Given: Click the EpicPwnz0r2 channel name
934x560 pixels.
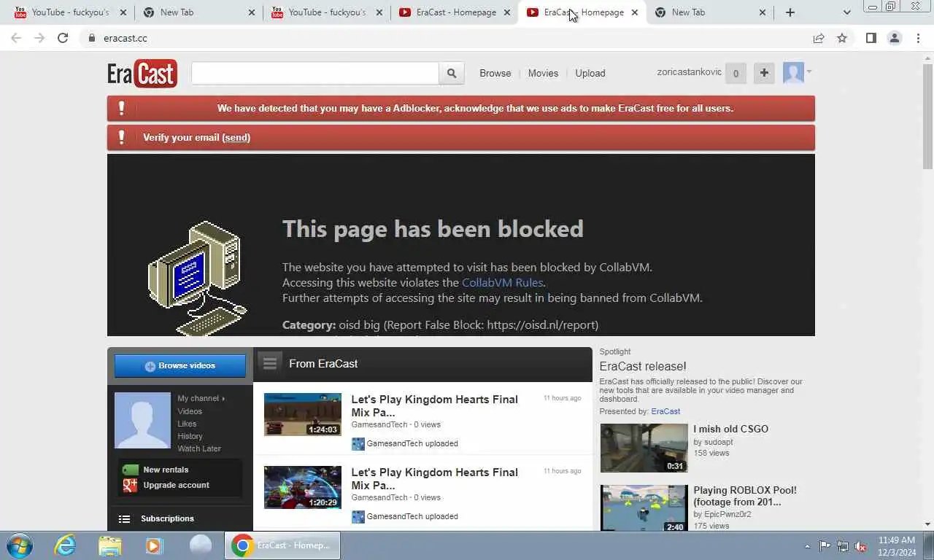Looking at the screenshot, I should pos(727,514).
